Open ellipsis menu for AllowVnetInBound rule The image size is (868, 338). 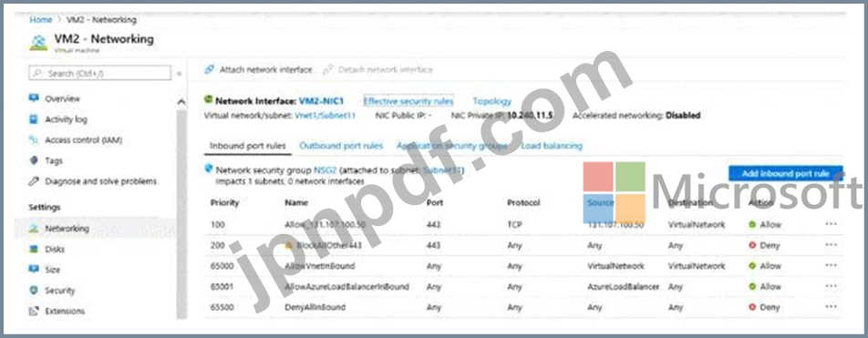[x=831, y=265]
